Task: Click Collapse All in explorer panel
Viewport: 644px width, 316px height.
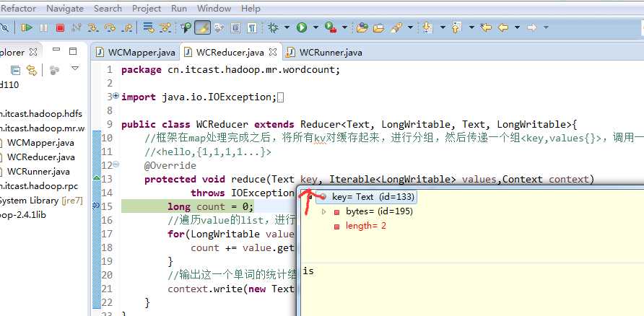Action: click(x=15, y=70)
